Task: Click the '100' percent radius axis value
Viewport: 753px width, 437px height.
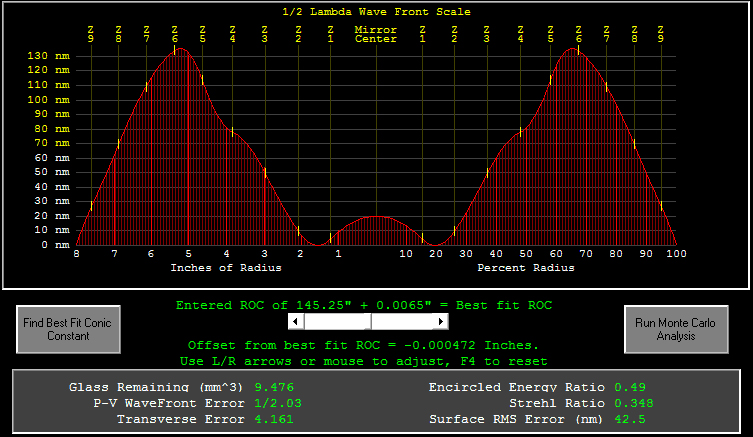Action: pos(676,254)
